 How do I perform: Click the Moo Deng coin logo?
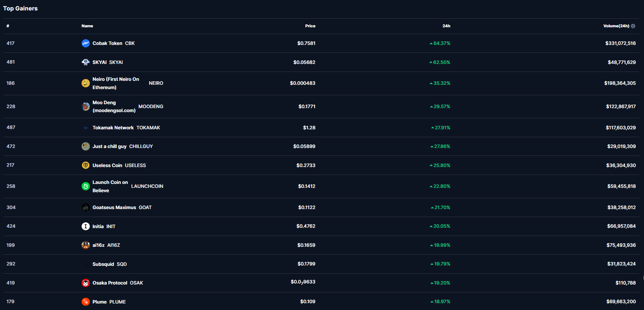click(86, 107)
